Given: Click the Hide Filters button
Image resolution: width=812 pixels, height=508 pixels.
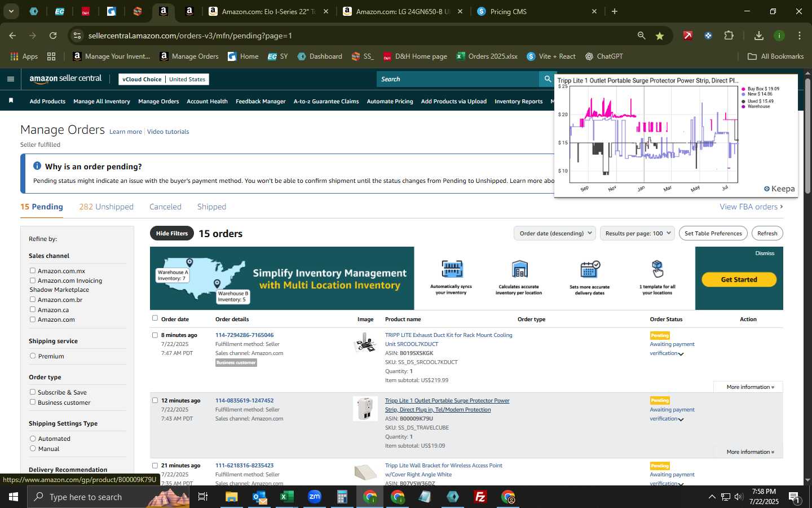Looking at the screenshot, I should [172, 233].
